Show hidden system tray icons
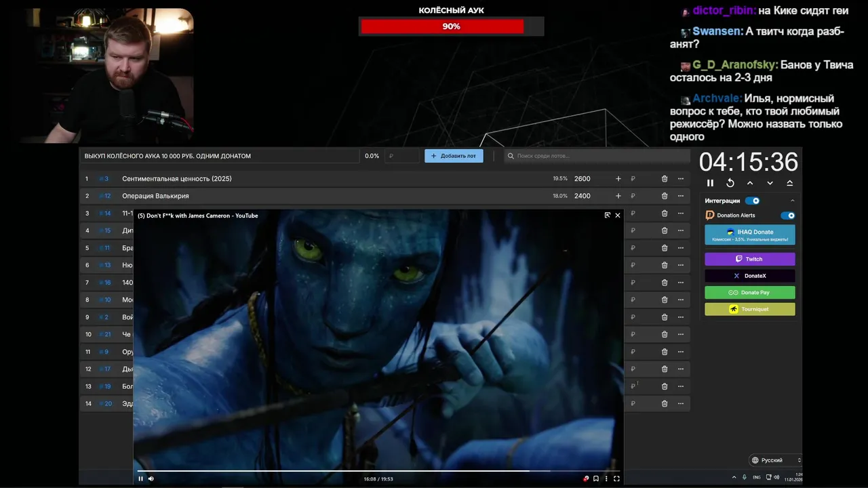868x488 pixels. [734, 477]
